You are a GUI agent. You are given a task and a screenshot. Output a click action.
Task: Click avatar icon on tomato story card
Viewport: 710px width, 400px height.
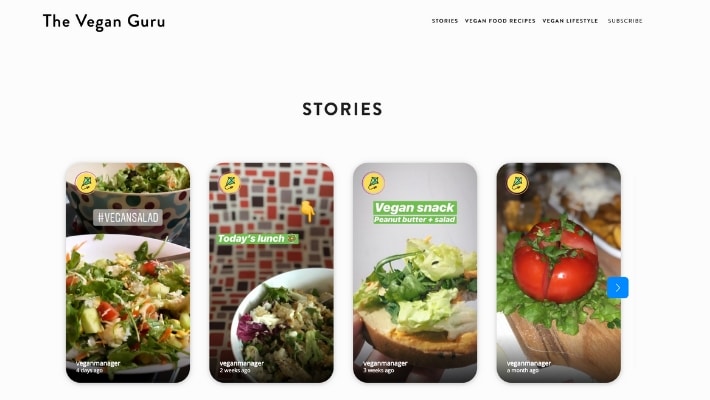517,183
